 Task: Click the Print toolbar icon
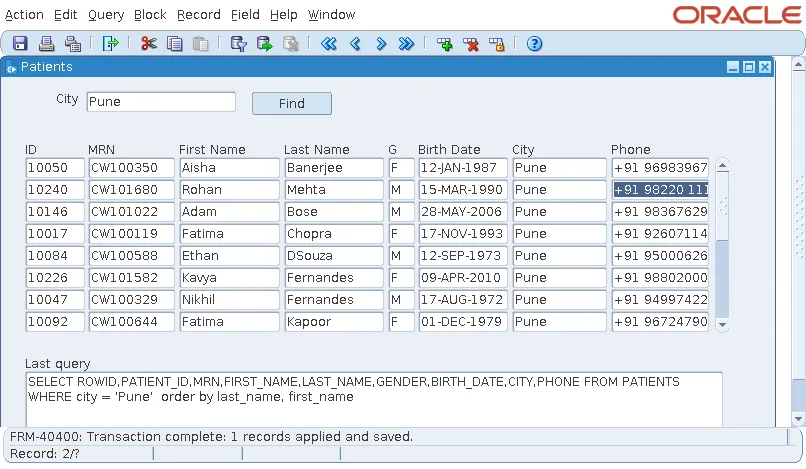click(x=46, y=44)
